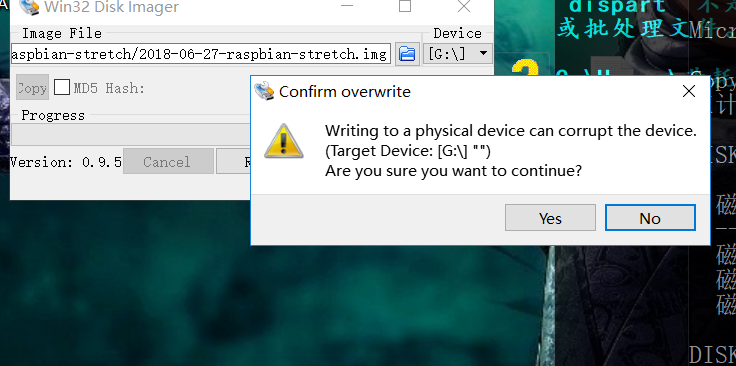Minimize the Win32 Disk Imager window
Screen dimensions: 736x366
[x=347, y=7]
